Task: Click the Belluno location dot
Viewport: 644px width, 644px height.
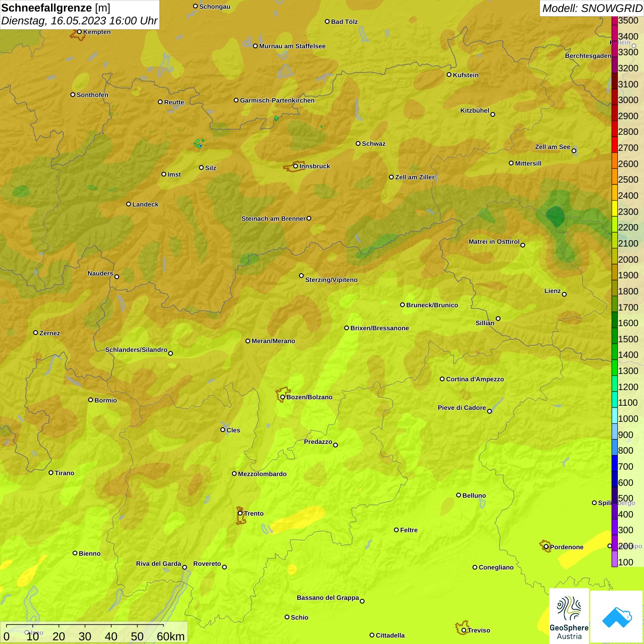Action: tap(458, 495)
